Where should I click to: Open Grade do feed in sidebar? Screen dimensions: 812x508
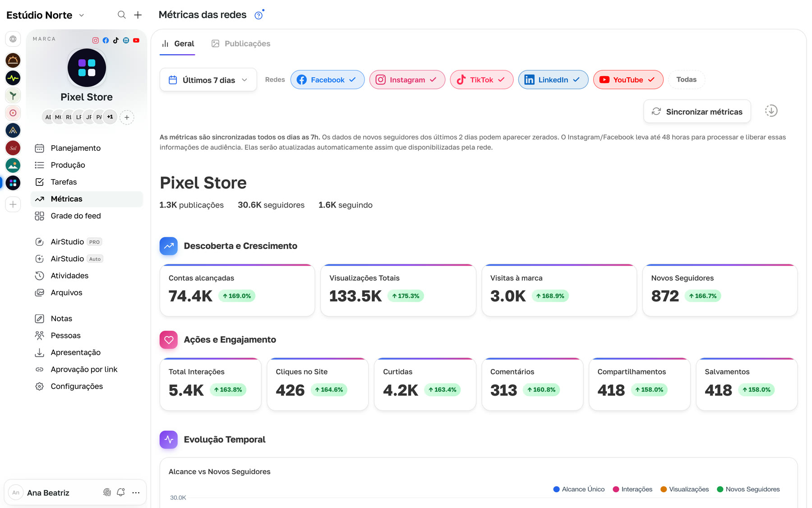click(87, 216)
